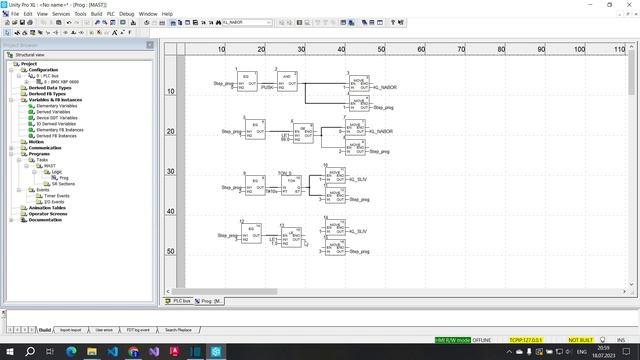This screenshot has width=640, height=360.
Task: Open the File menu
Action: [15, 14]
